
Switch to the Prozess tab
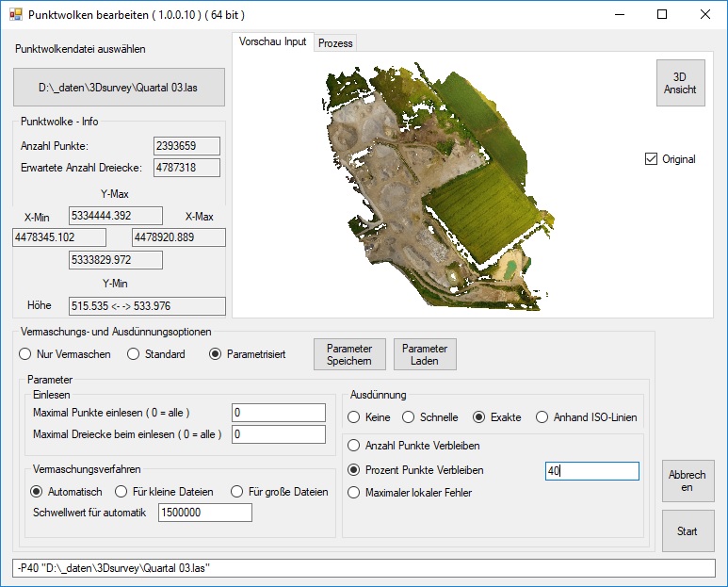334,43
